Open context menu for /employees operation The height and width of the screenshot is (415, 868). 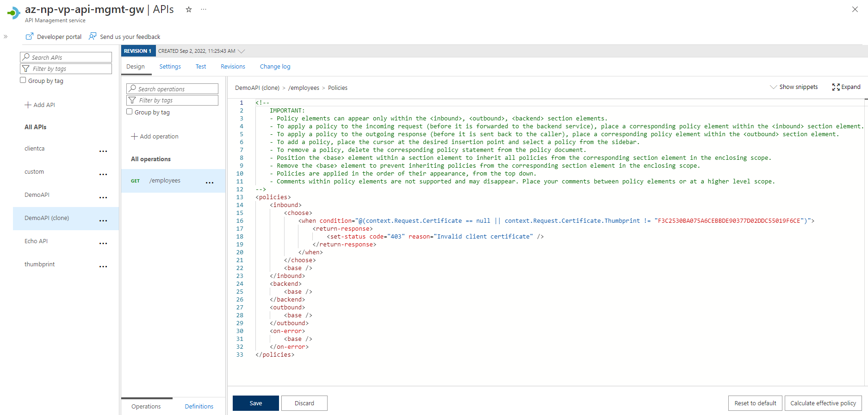(x=210, y=183)
